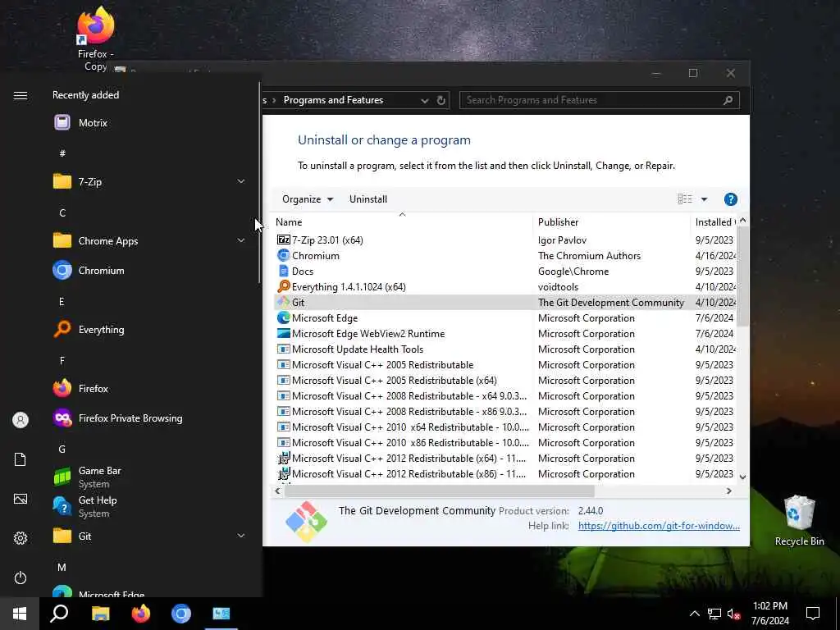840x630 pixels.
Task: Open File Explorer from taskbar
Action: point(100,614)
